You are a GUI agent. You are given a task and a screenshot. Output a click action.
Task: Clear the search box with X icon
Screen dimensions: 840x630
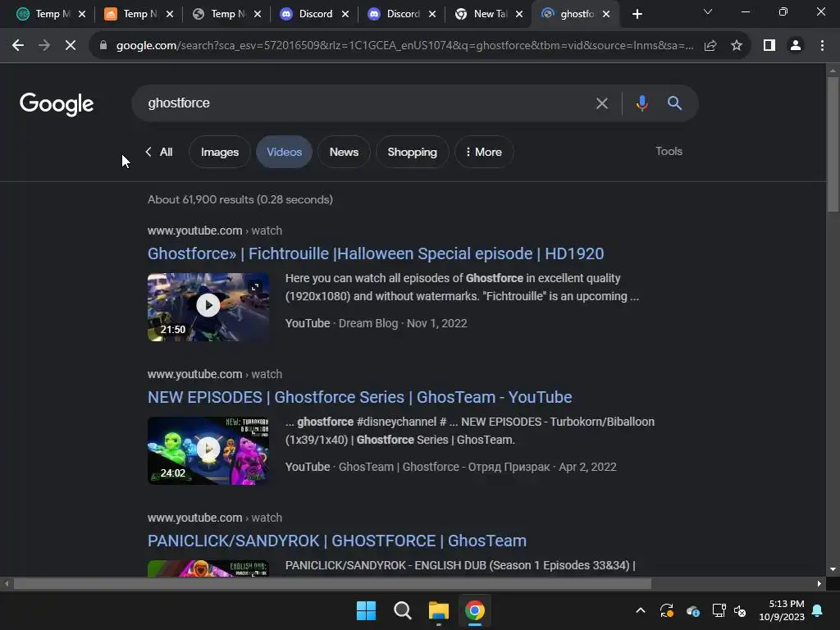click(601, 103)
